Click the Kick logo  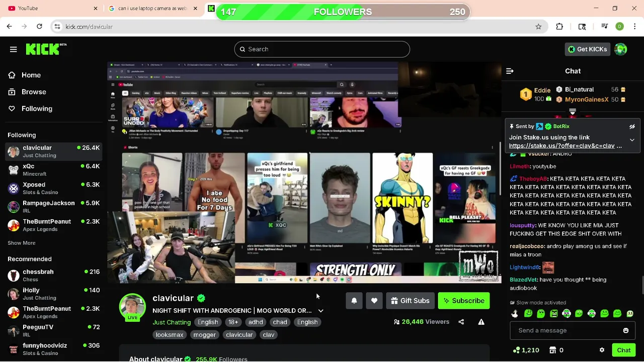pyautogui.click(x=46, y=49)
